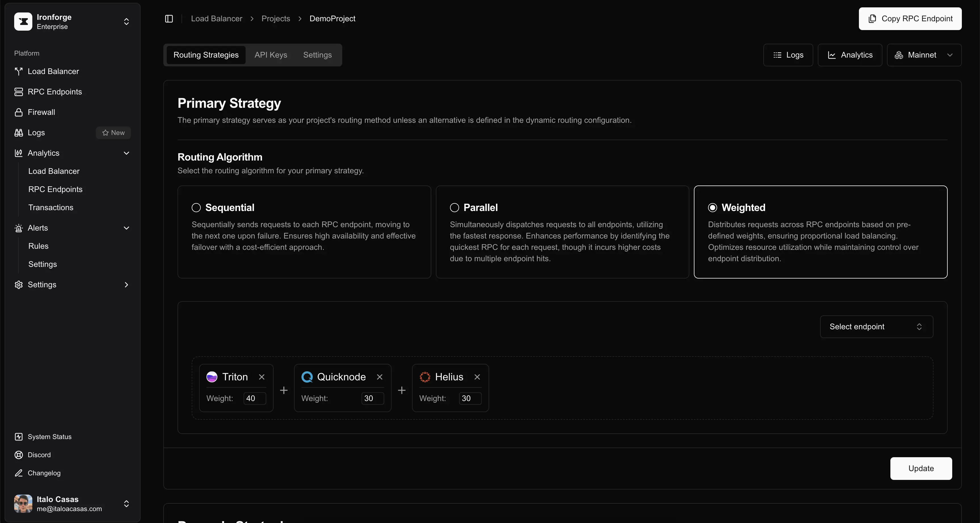
Task: Click the Logs sidebar icon
Action: coord(18,133)
